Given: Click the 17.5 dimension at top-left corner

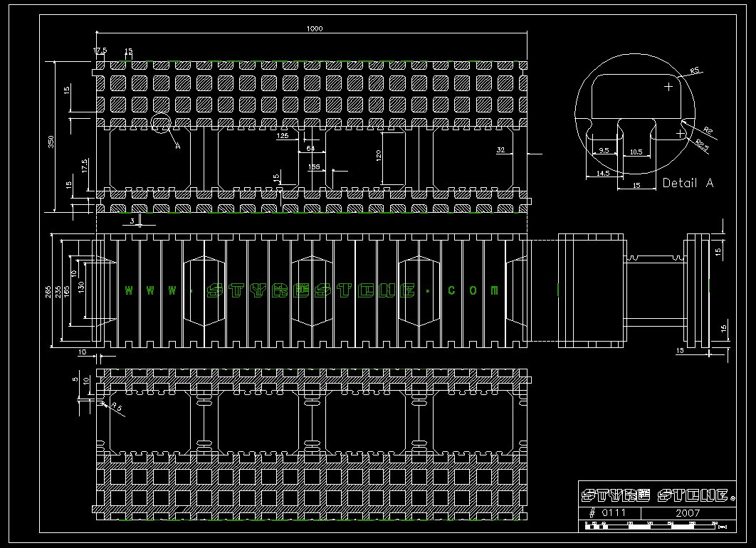Looking at the screenshot, I should (100, 51).
